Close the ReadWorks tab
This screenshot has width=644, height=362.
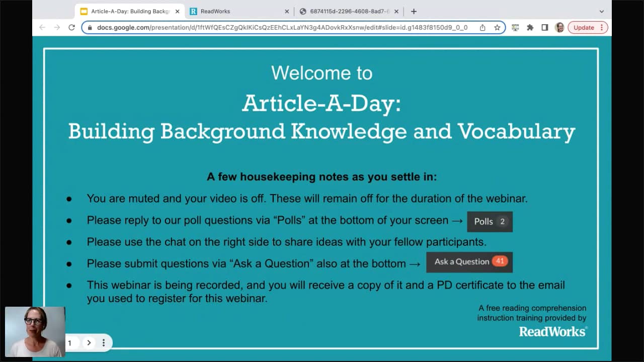287,11
